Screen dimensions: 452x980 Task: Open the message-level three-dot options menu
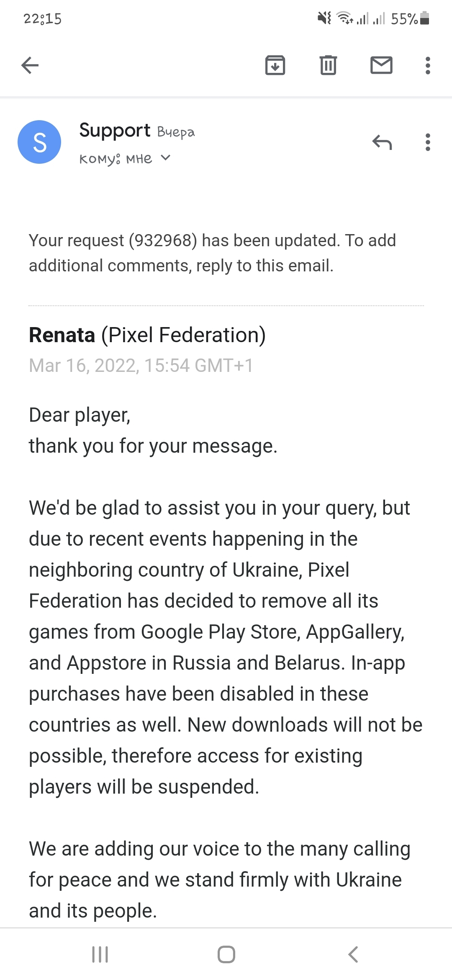click(427, 142)
